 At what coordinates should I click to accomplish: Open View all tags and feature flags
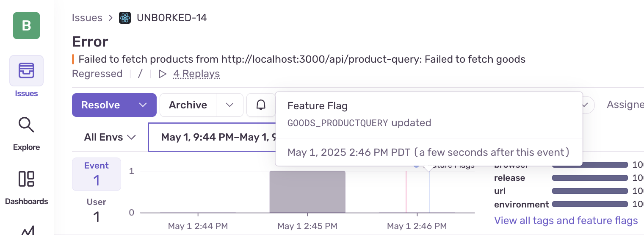(566, 221)
